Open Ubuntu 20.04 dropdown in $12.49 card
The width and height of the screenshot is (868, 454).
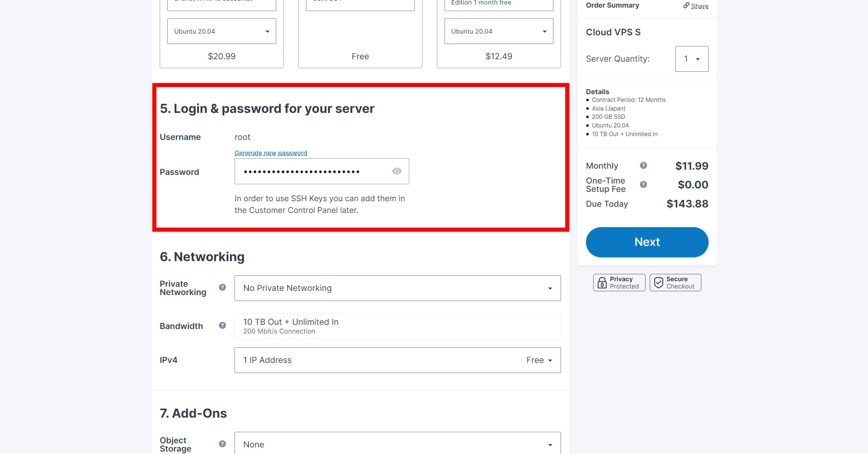click(499, 31)
